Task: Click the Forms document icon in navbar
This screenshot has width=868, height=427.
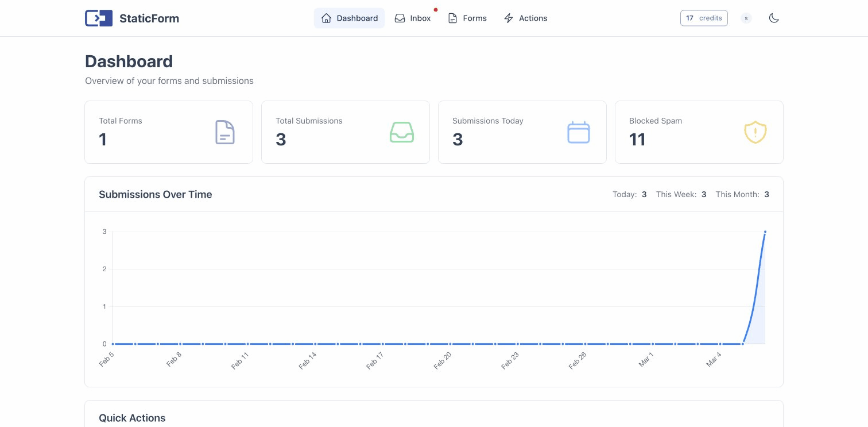Action: click(452, 18)
